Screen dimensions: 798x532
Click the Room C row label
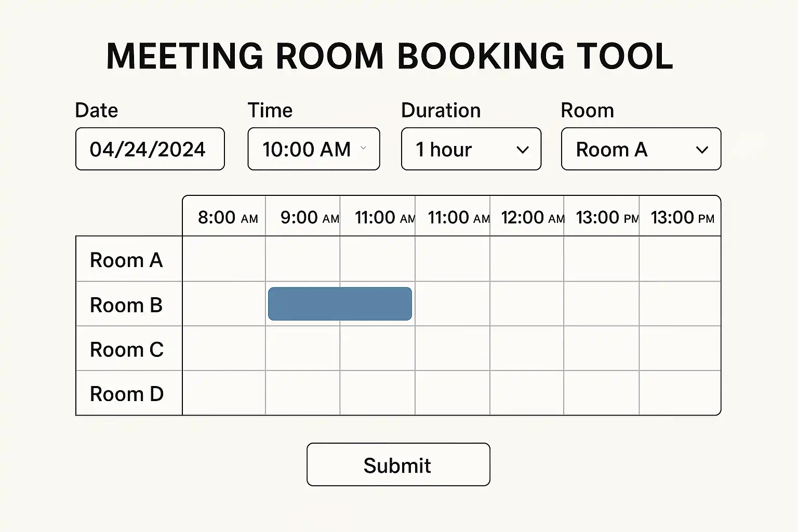click(127, 350)
